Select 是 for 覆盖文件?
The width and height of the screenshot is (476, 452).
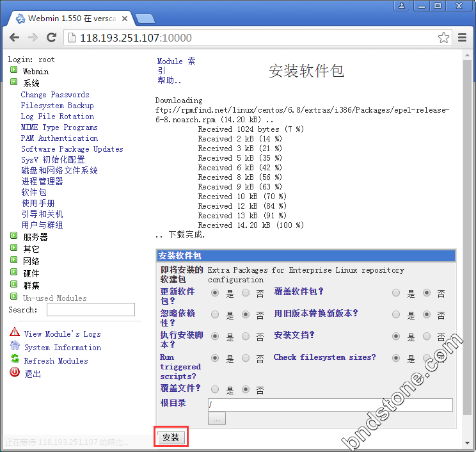tap(215, 389)
